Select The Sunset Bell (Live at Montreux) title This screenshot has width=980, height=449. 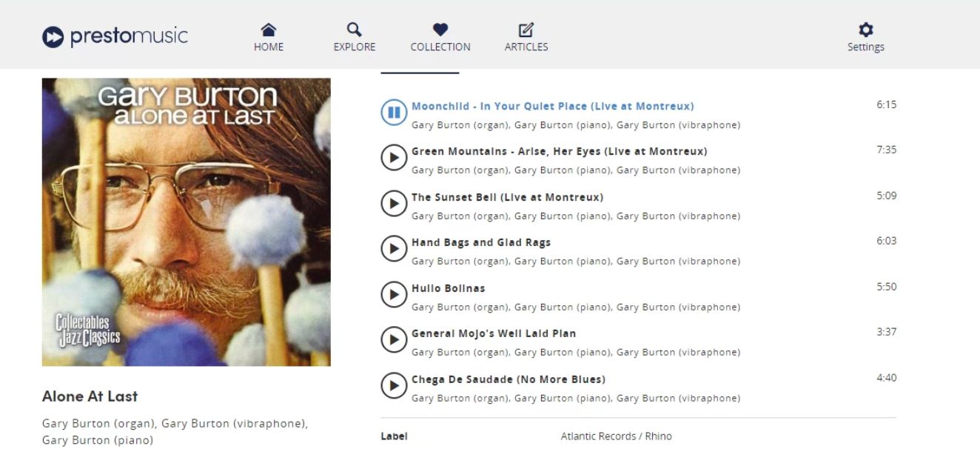[508, 197]
